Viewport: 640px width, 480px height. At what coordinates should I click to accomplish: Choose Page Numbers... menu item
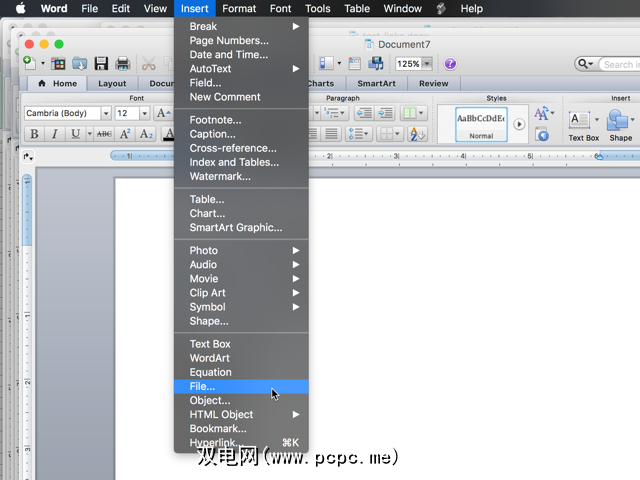(241, 40)
